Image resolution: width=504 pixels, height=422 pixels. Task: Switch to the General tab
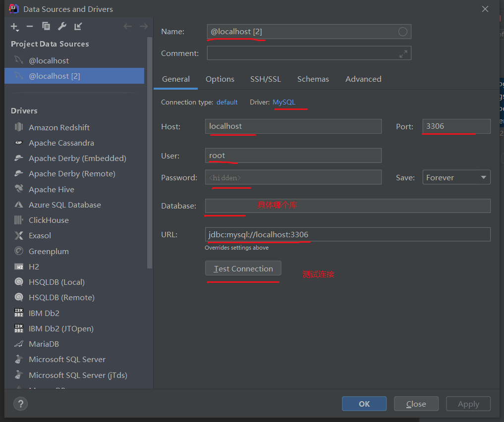[176, 79]
